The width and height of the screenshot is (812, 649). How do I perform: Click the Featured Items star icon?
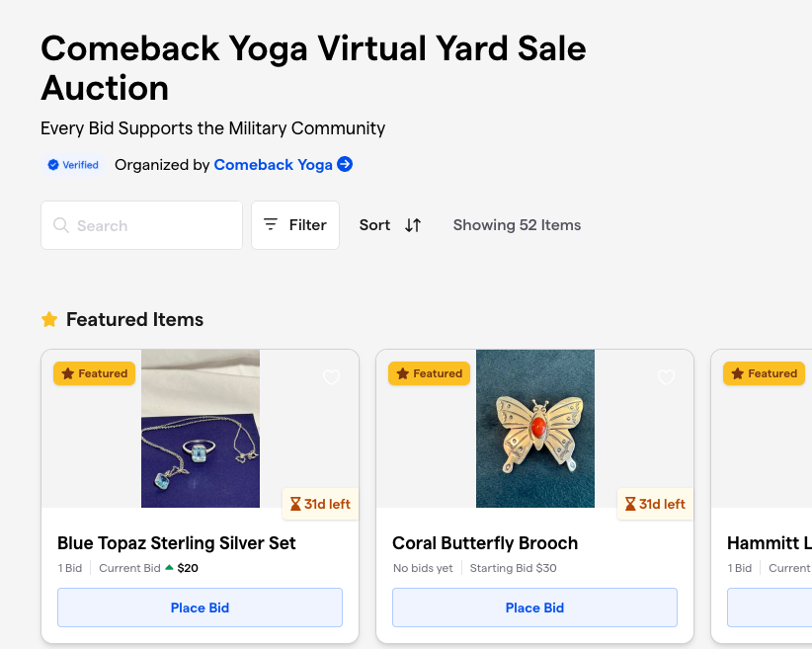tap(49, 319)
